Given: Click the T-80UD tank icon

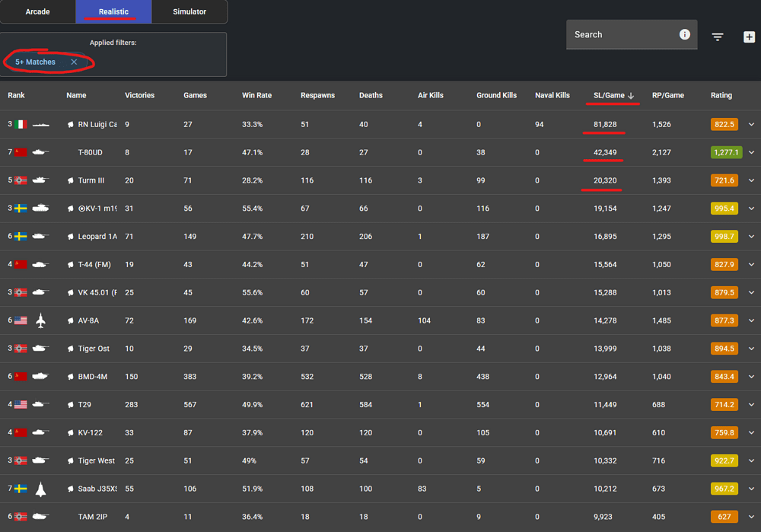Looking at the screenshot, I should 40,152.
